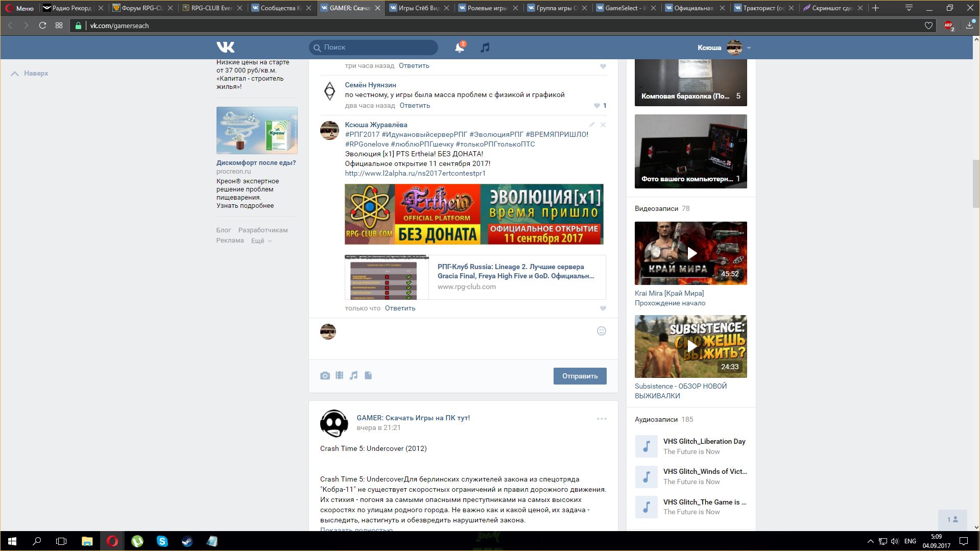
Task: Switch to GameSelect tab
Action: tap(626, 8)
